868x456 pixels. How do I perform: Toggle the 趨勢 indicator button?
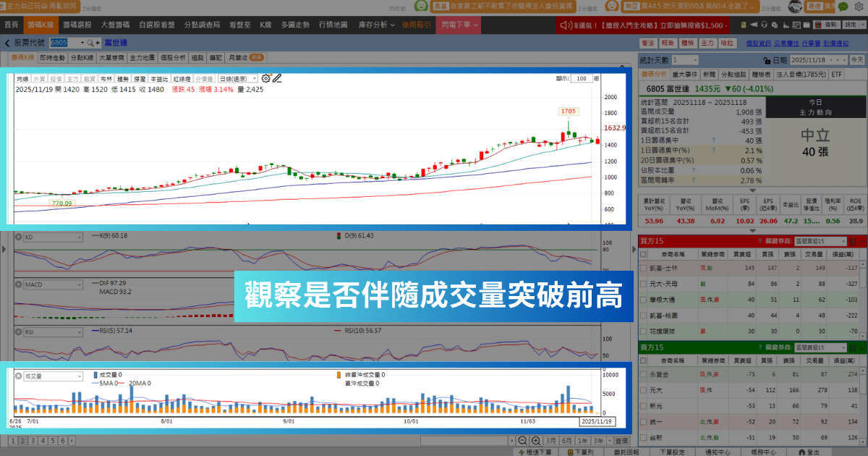(123, 78)
